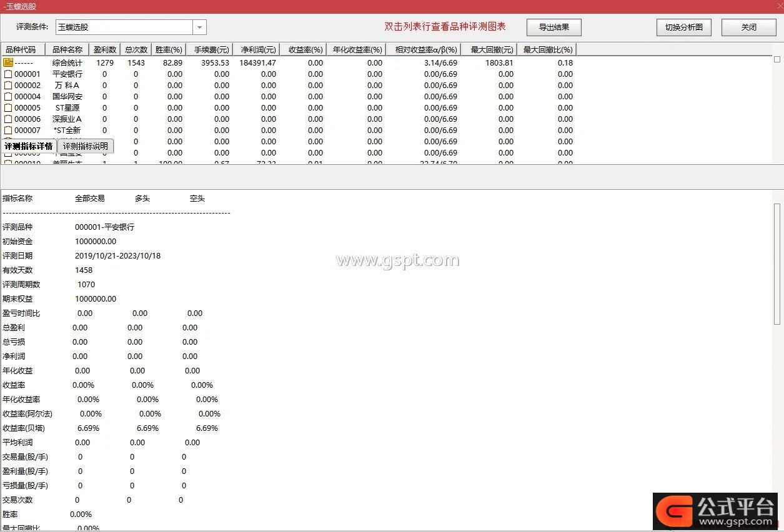
Task: Click the document icon for 000007
Action: point(8,130)
